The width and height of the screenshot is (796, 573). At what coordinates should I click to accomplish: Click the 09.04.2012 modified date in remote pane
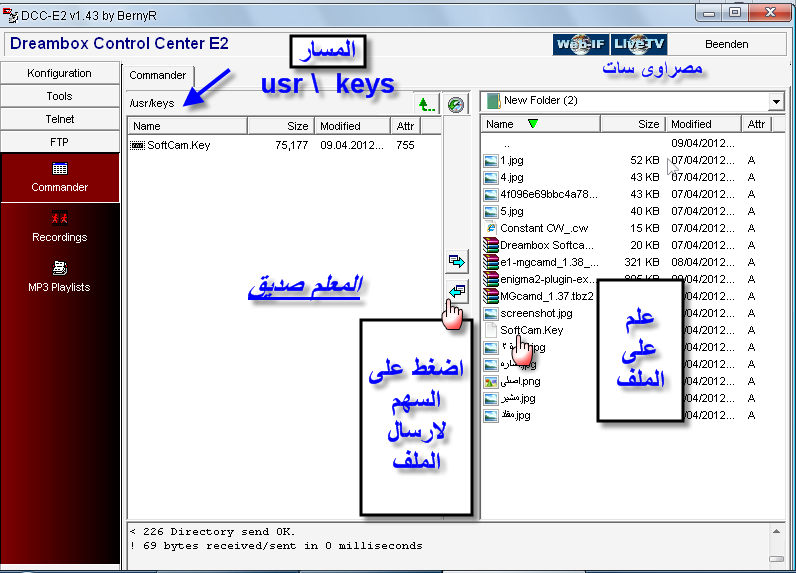pyautogui.click(x=352, y=145)
